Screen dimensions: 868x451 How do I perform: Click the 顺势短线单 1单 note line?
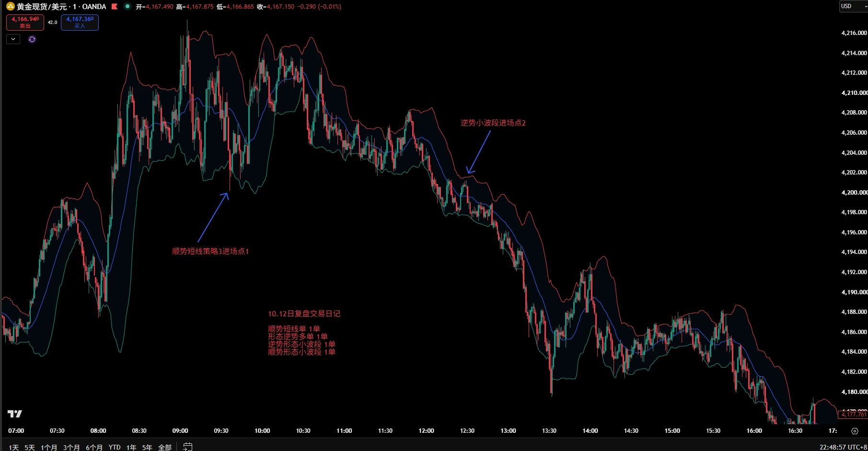[x=294, y=329]
